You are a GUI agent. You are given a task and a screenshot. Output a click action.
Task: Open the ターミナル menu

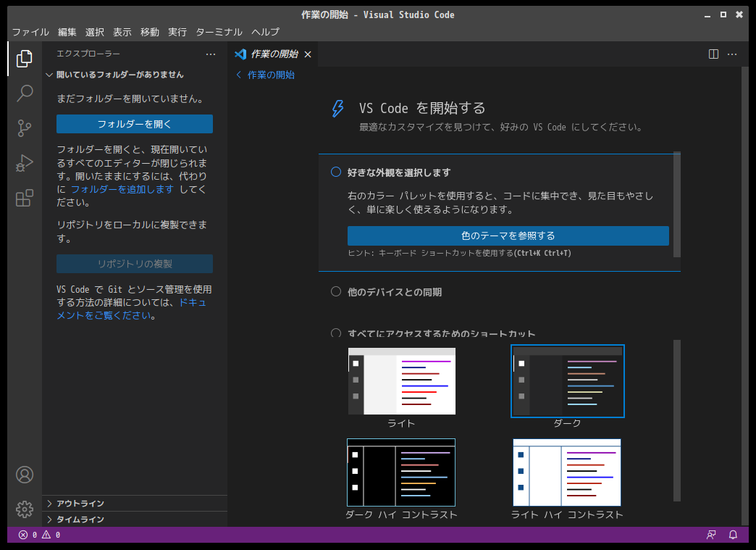click(x=219, y=32)
